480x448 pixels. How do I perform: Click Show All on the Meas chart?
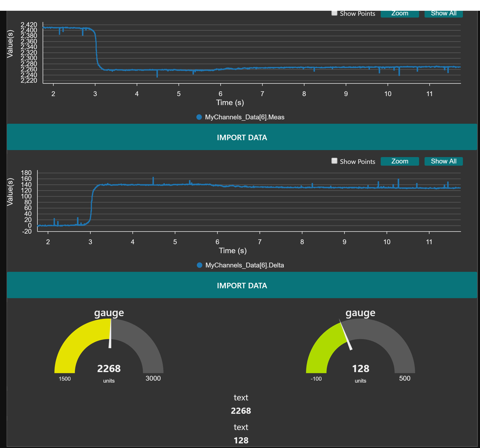pos(443,13)
